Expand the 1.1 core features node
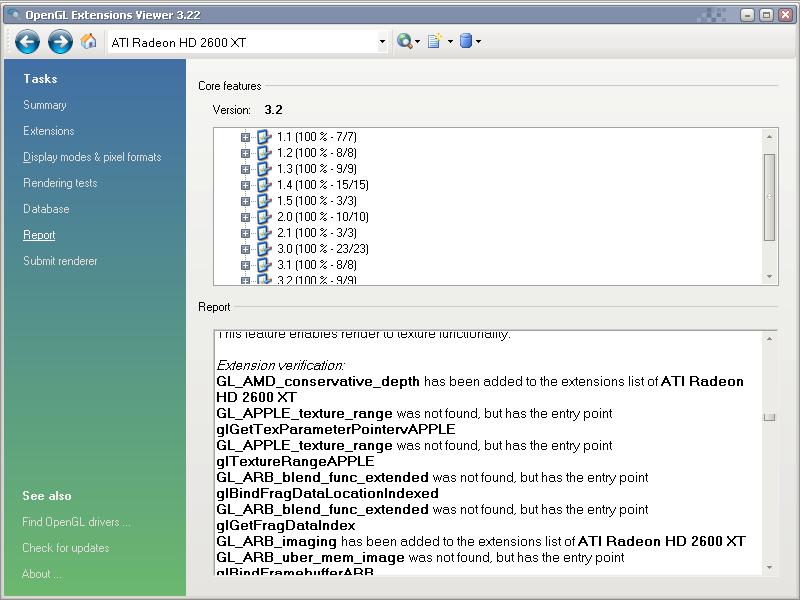 pos(245,137)
